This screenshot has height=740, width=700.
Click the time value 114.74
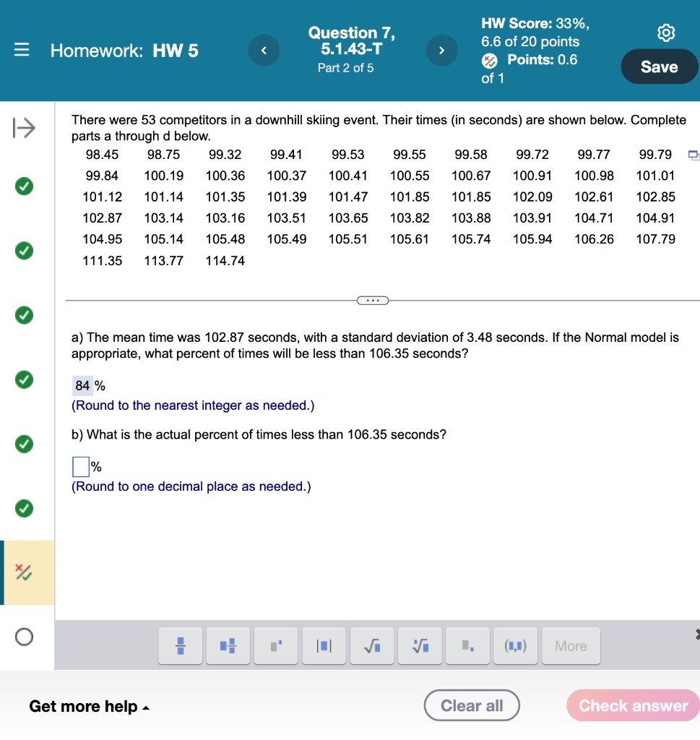(225, 260)
